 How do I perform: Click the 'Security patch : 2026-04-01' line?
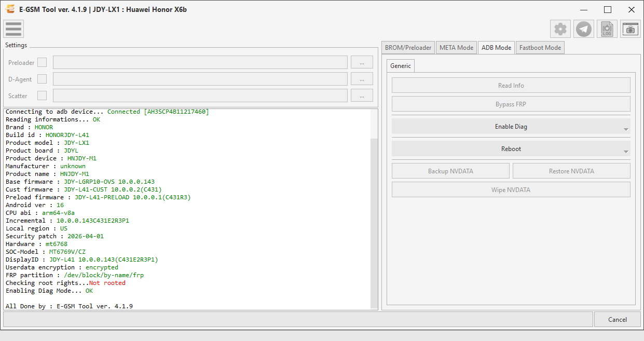[x=55, y=236]
